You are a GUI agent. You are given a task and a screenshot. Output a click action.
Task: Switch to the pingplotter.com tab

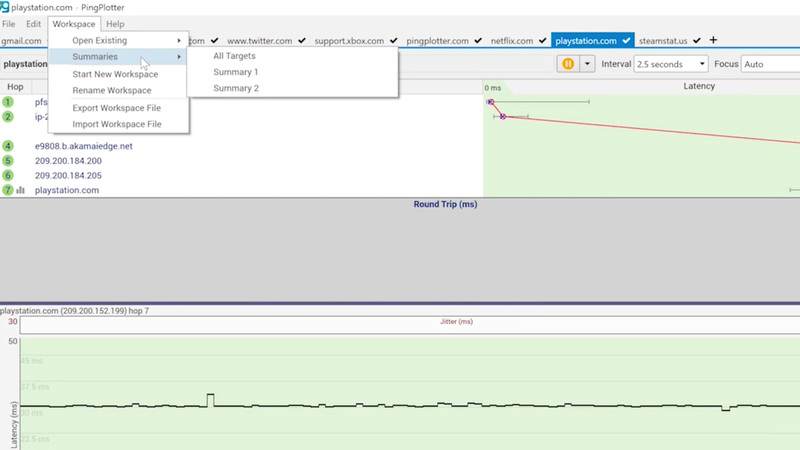(437, 41)
